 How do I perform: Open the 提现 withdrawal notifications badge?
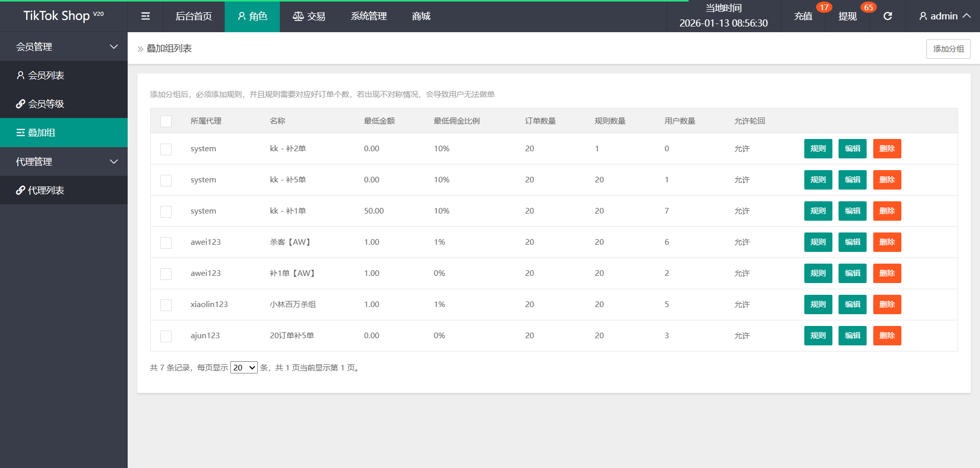(x=848, y=16)
